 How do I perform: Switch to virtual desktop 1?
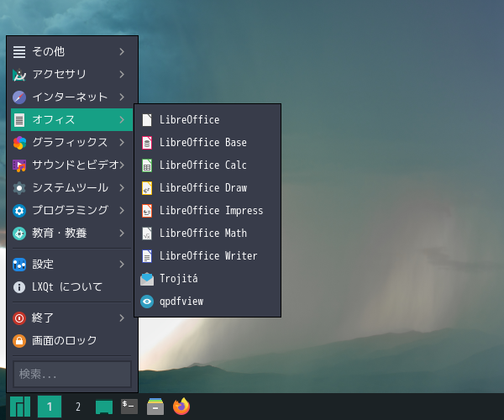pyautogui.click(x=50, y=407)
